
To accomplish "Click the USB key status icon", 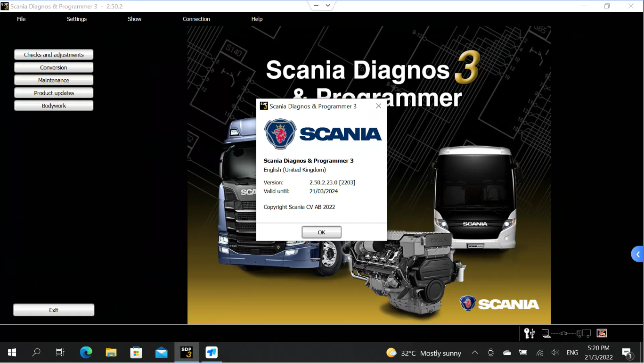I will pyautogui.click(x=529, y=333).
